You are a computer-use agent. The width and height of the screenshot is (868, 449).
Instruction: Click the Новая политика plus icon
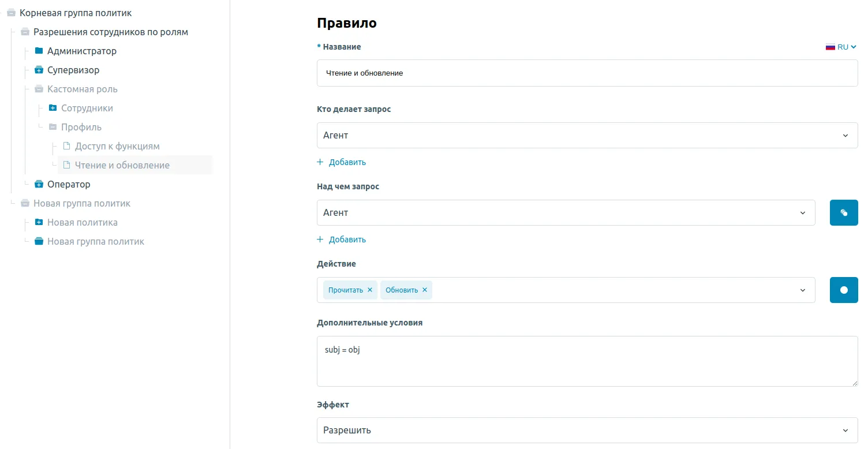pyautogui.click(x=39, y=222)
